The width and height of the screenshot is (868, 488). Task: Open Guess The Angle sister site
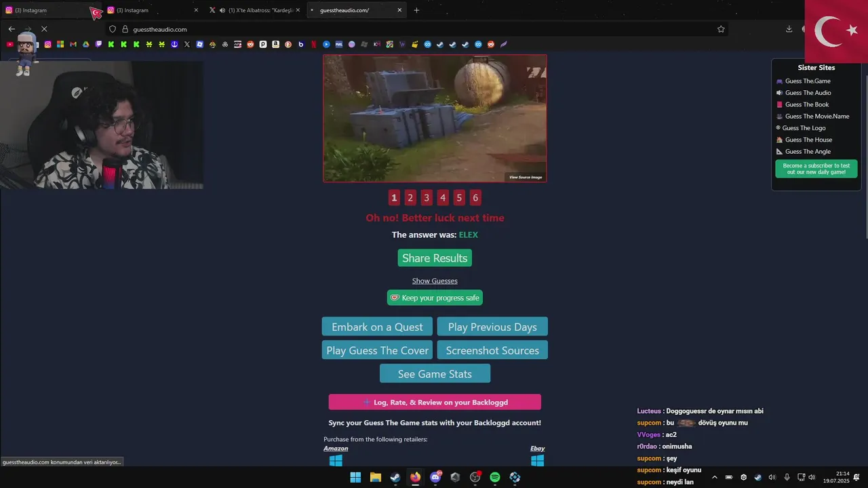point(808,152)
